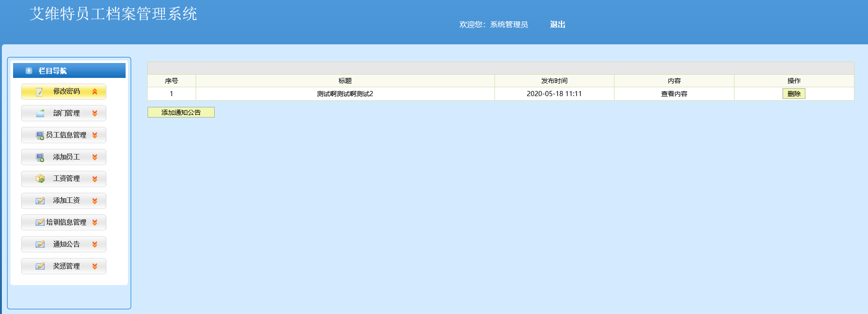Click the 标题 column header
The height and width of the screenshot is (314, 868).
(x=345, y=81)
